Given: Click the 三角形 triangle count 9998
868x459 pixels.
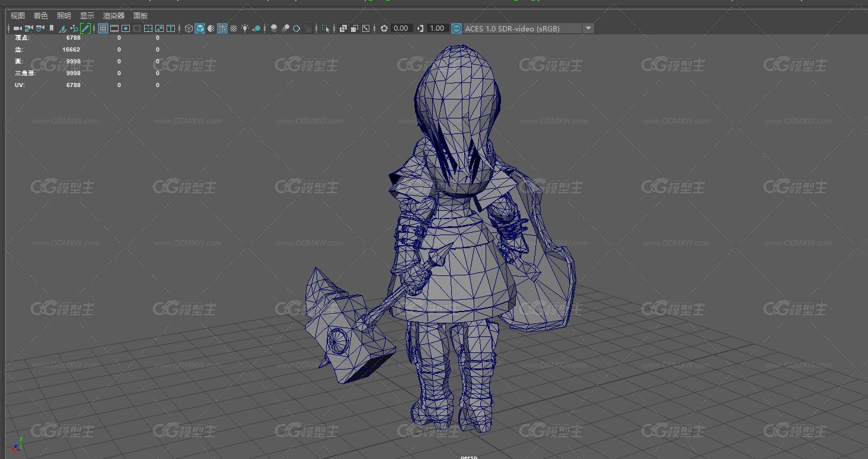Looking at the screenshot, I should [74, 73].
